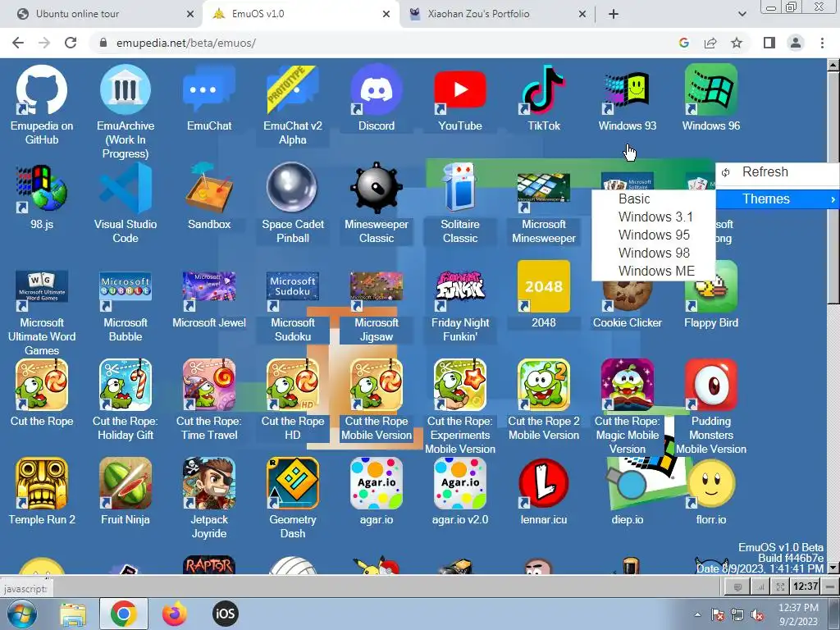Open Firefox from the taskbar
This screenshot has height=630, width=840.
[x=175, y=614]
